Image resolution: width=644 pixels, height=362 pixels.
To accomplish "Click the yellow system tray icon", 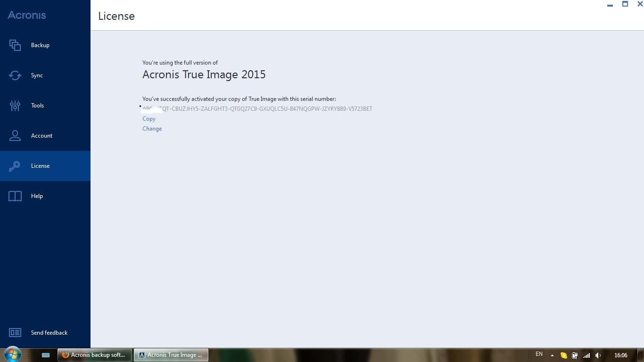I will click(x=563, y=355).
